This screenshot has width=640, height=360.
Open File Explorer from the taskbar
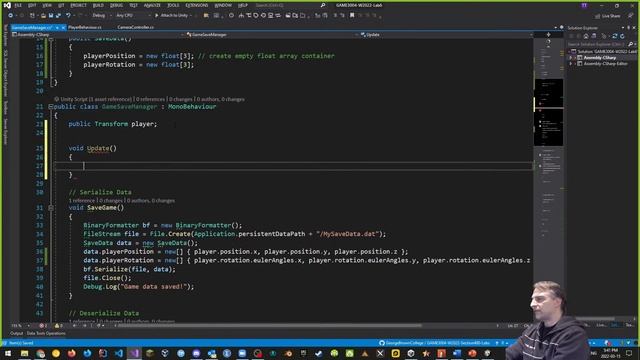tap(24, 353)
